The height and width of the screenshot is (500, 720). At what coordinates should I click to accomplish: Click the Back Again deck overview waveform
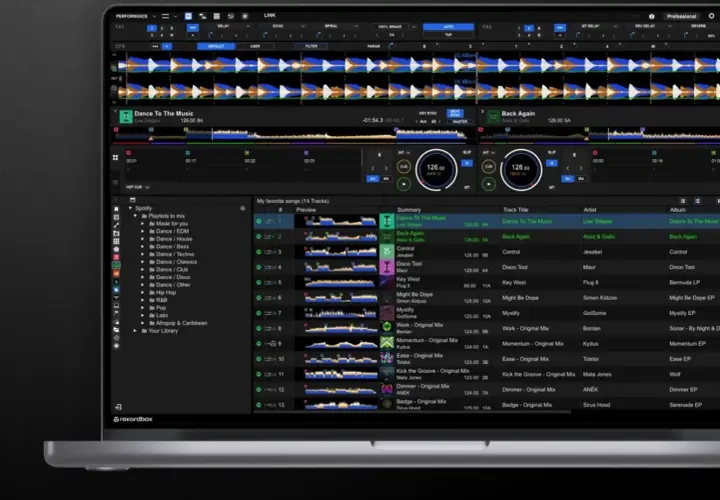coord(599,135)
